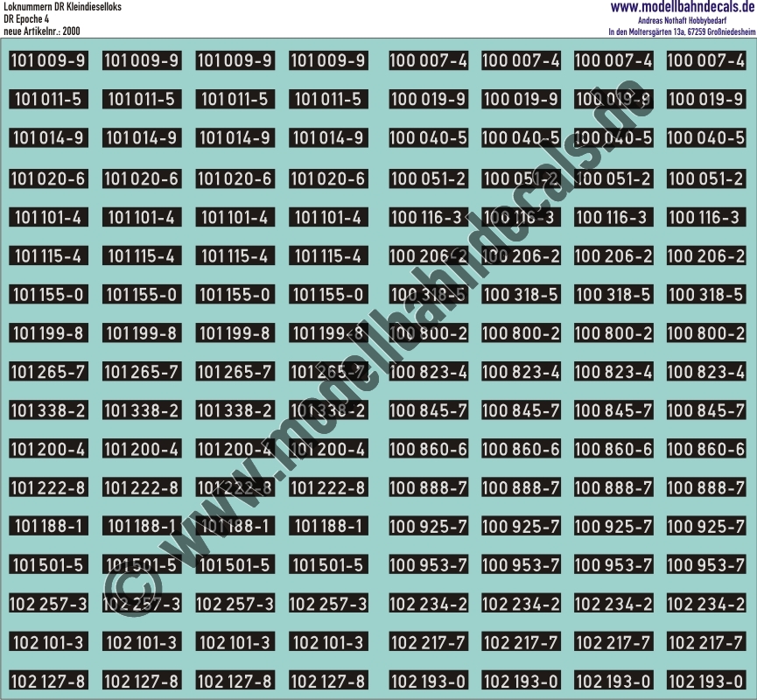The image size is (757, 700).
Task: Select the rightmost 100 007-4 number plate
Action: point(706,61)
